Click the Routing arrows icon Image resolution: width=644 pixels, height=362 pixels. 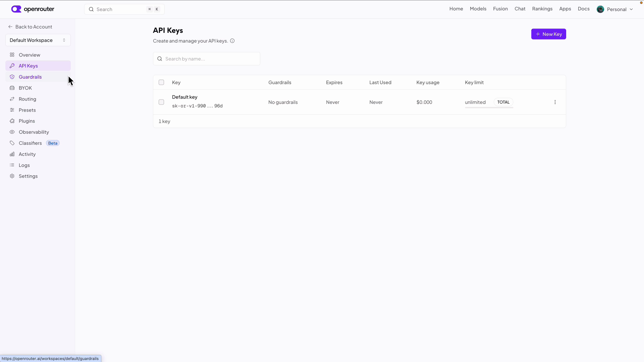click(12, 99)
